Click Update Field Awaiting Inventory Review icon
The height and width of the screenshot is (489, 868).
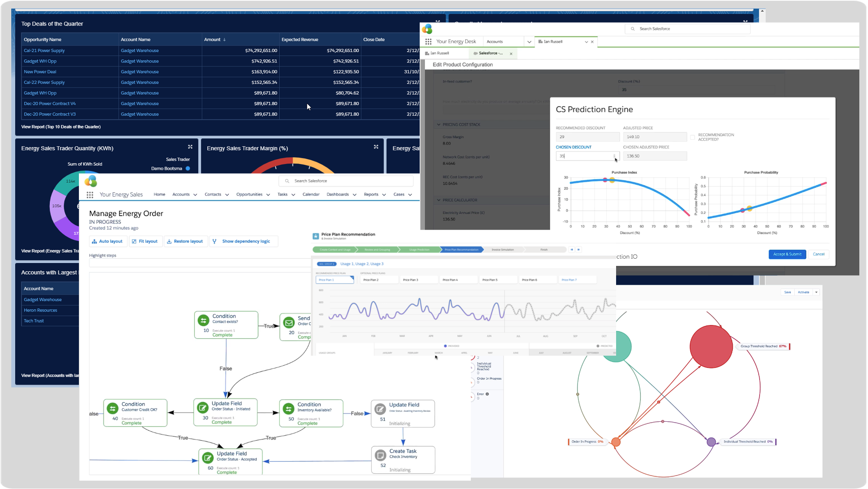pyautogui.click(x=380, y=409)
